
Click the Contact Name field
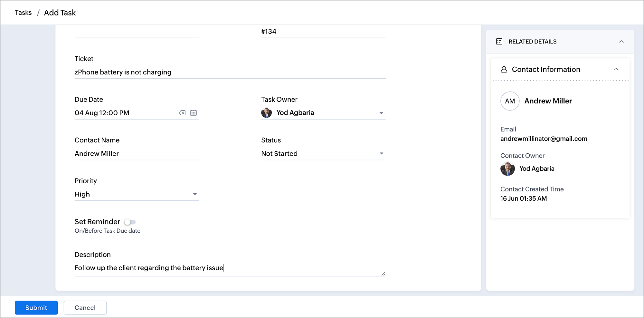tap(137, 154)
